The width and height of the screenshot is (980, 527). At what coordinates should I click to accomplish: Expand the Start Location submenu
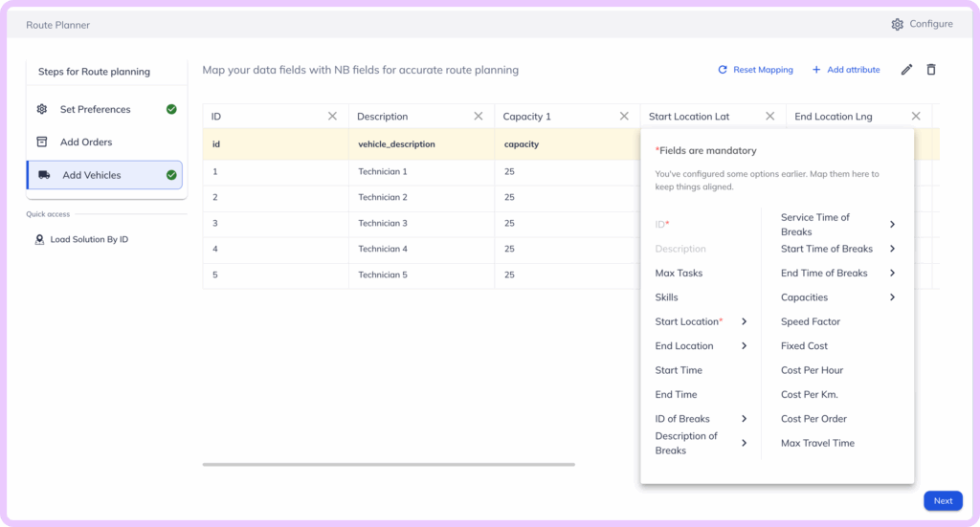coord(744,321)
